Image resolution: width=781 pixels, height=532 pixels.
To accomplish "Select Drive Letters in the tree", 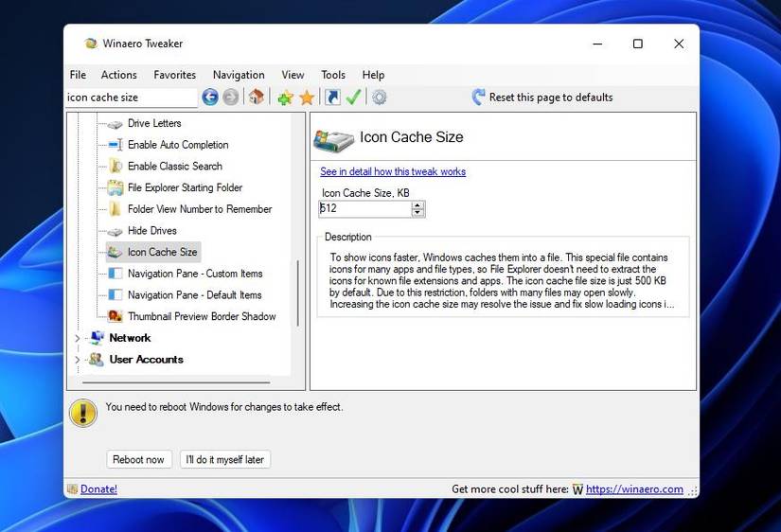I will [154, 123].
